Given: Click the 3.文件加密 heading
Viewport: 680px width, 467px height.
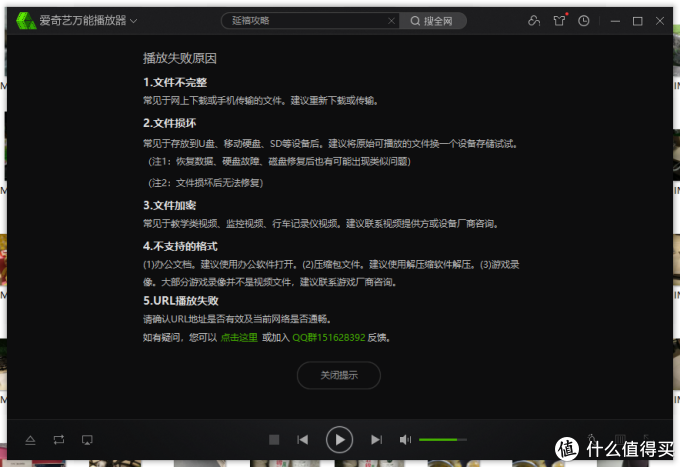Looking at the screenshot, I should (170, 205).
